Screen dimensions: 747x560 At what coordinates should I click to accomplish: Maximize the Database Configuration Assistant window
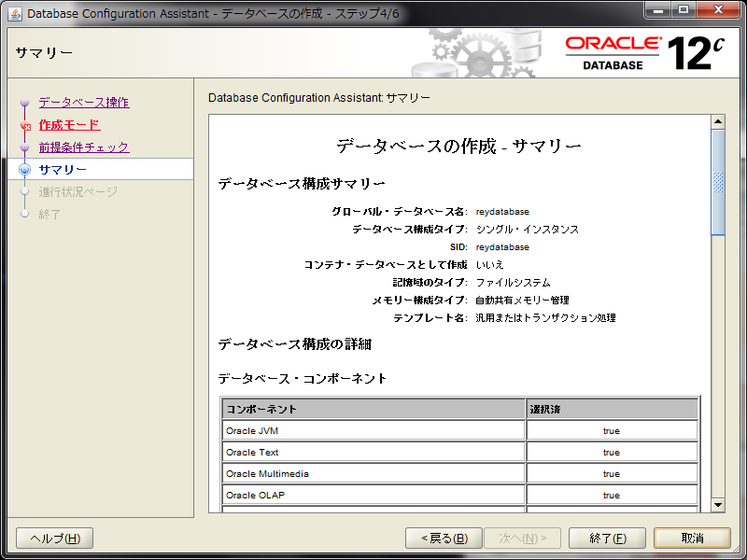click(683, 10)
